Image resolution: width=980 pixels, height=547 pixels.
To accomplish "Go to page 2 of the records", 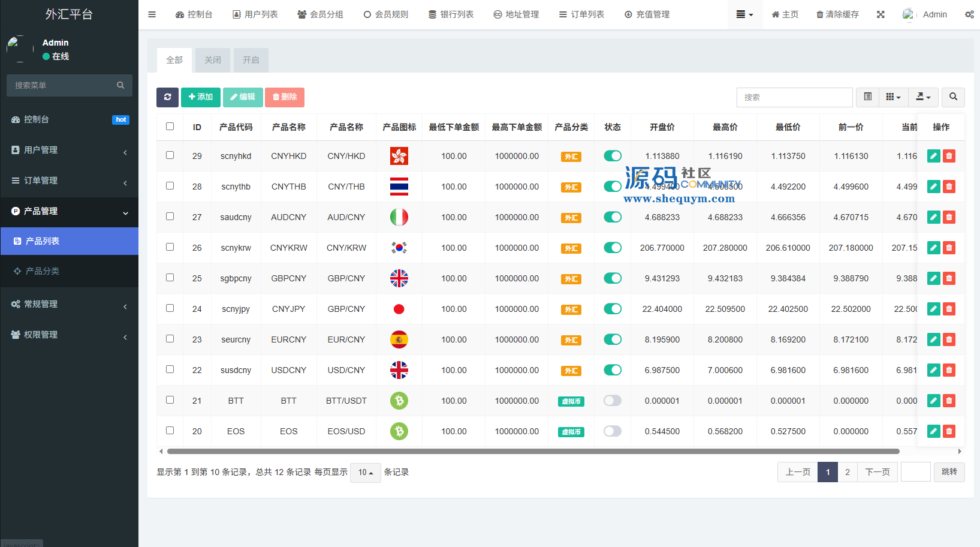I will (847, 472).
